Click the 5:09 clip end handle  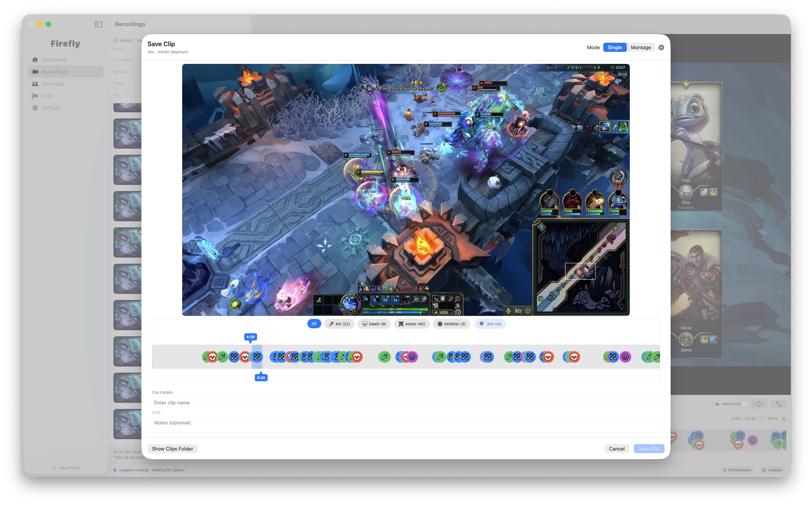(261, 378)
